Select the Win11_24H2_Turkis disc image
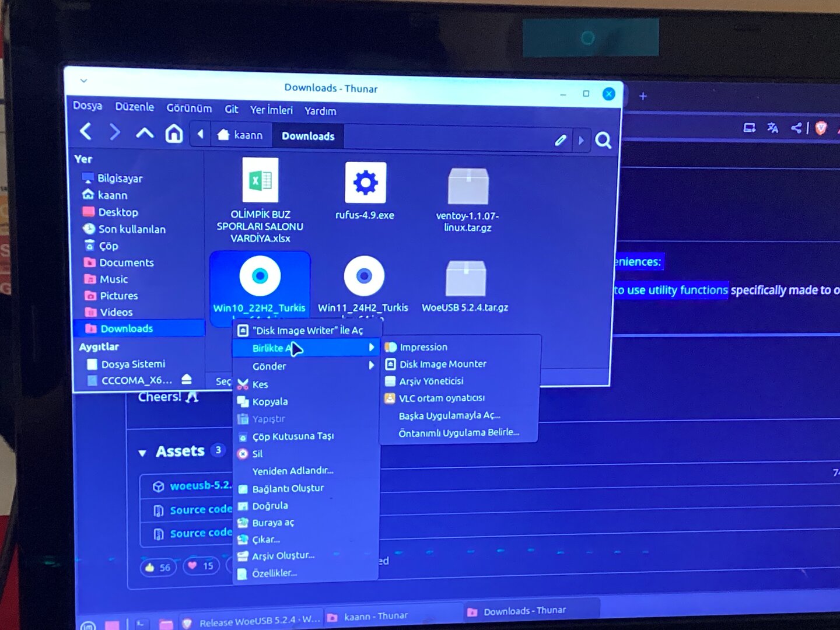The image size is (840, 630). point(363,276)
